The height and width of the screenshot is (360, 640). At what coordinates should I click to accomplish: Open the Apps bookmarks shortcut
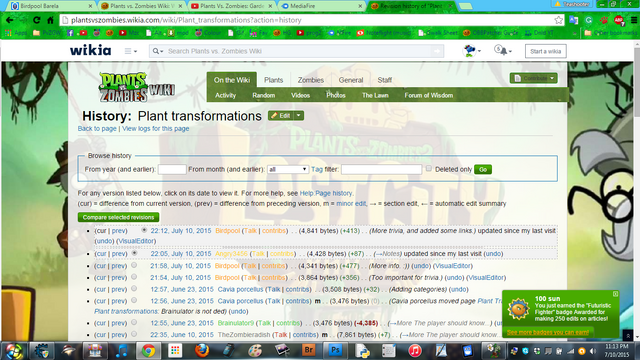16,33
